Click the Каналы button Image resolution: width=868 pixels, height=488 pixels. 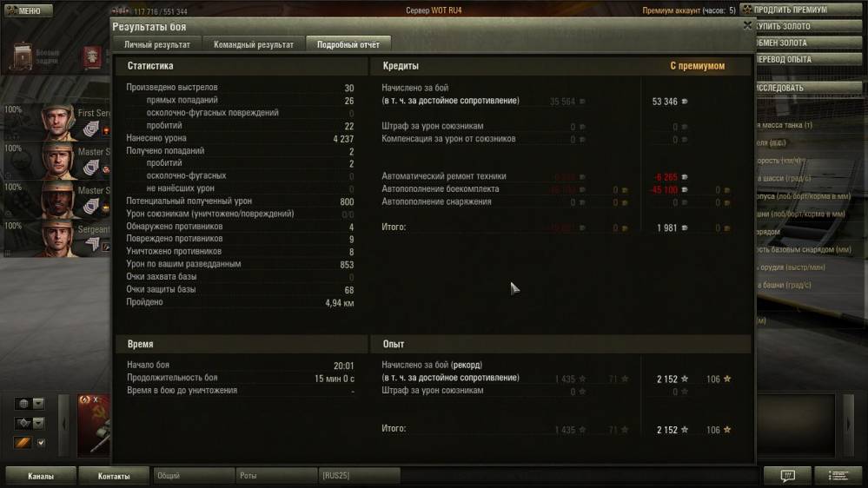coord(41,476)
